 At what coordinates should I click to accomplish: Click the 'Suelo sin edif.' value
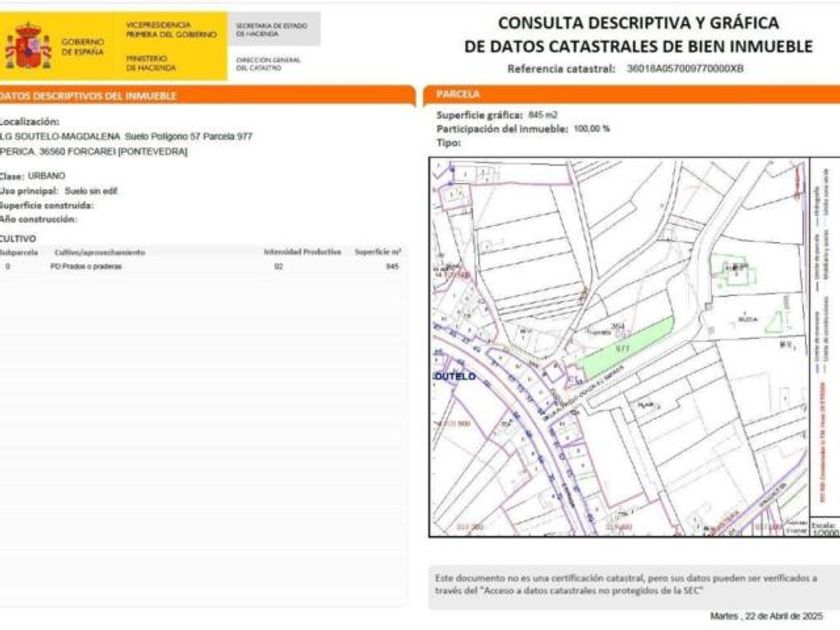[x=91, y=191]
